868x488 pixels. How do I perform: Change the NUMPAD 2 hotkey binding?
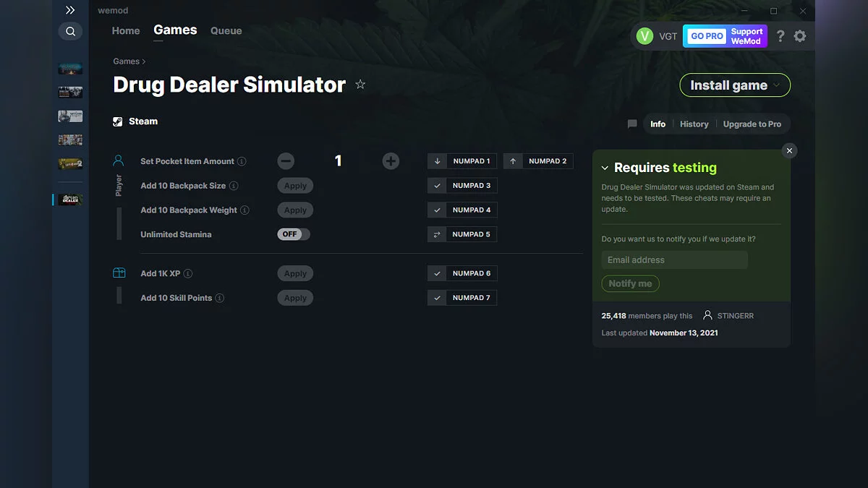tap(548, 161)
